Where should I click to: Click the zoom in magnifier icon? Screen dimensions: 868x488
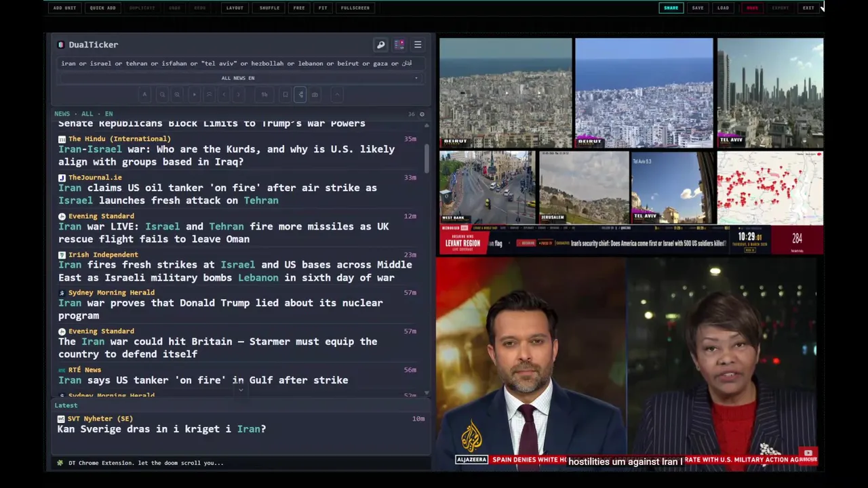coord(177,94)
